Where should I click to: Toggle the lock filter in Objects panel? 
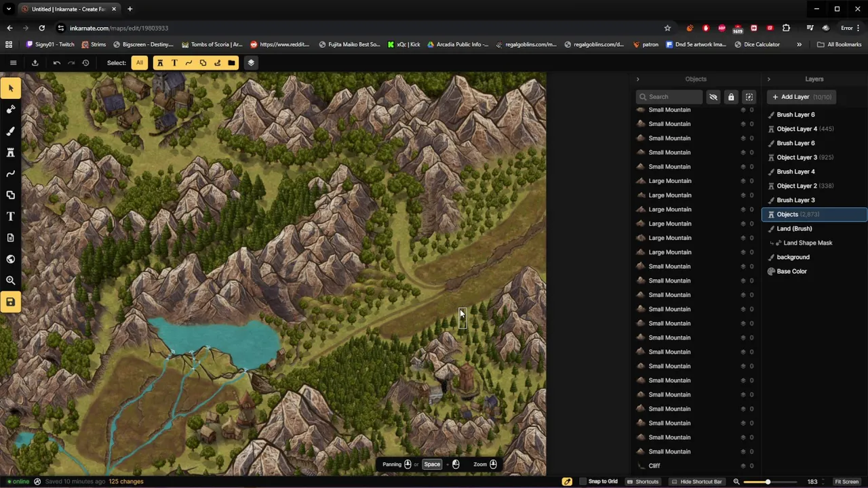click(731, 97)
